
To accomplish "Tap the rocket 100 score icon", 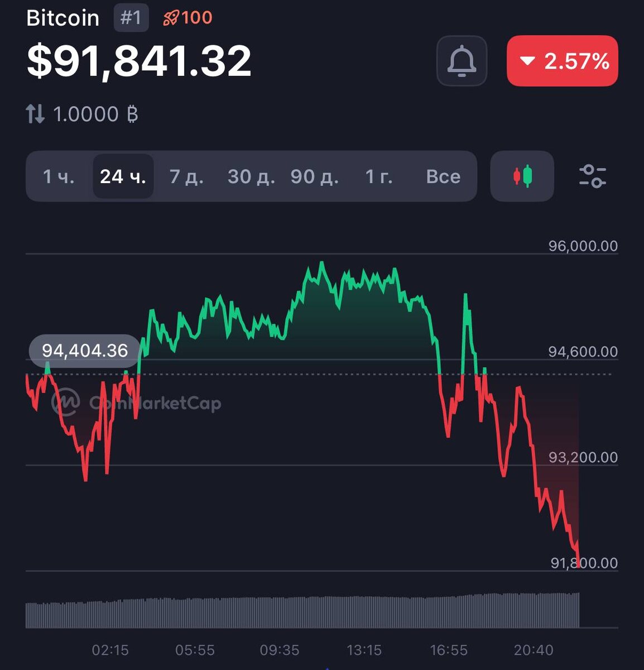I will point(188,18).
